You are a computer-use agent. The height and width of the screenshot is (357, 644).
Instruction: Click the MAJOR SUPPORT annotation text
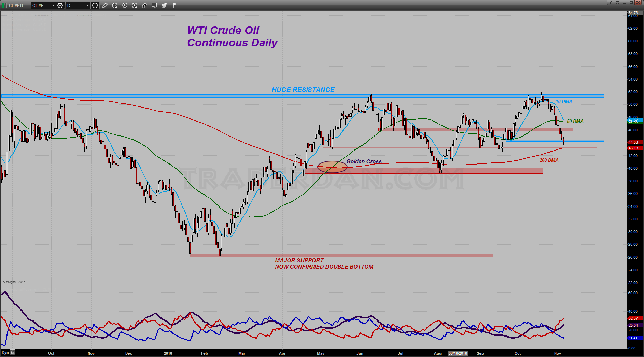tap(299, 260)
